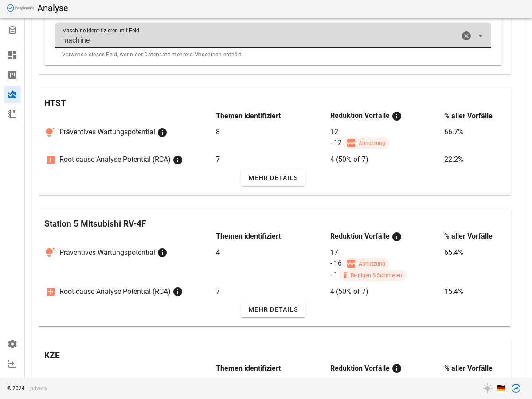Open MEHR DETAILS for Station 5 Mitsubishi
Image resolution: width=532 pixels, height=399 pixels.
tap(273, 309)
